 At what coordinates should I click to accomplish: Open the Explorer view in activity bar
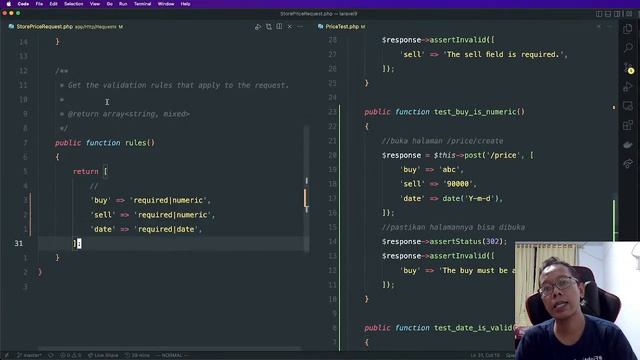628,29
